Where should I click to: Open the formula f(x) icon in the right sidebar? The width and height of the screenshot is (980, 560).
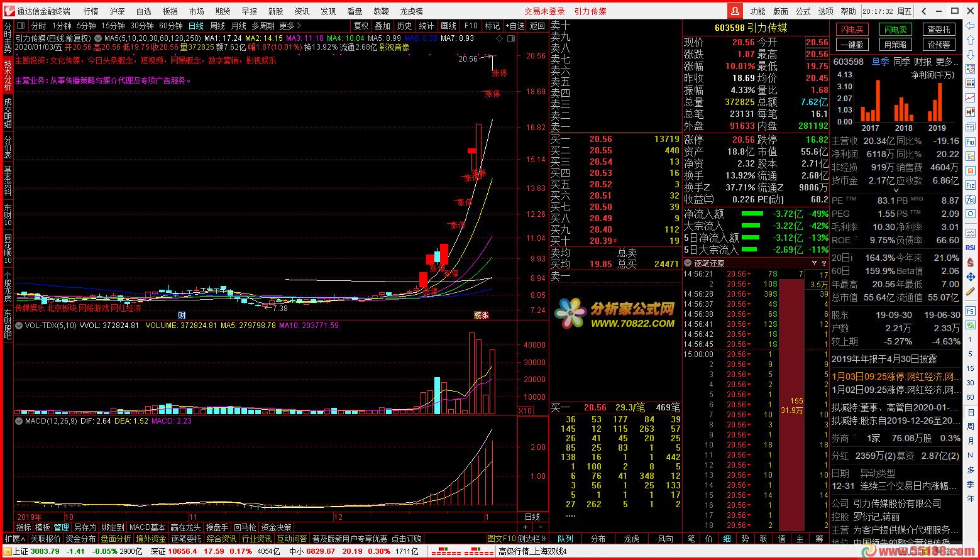[x=971, y=199]
